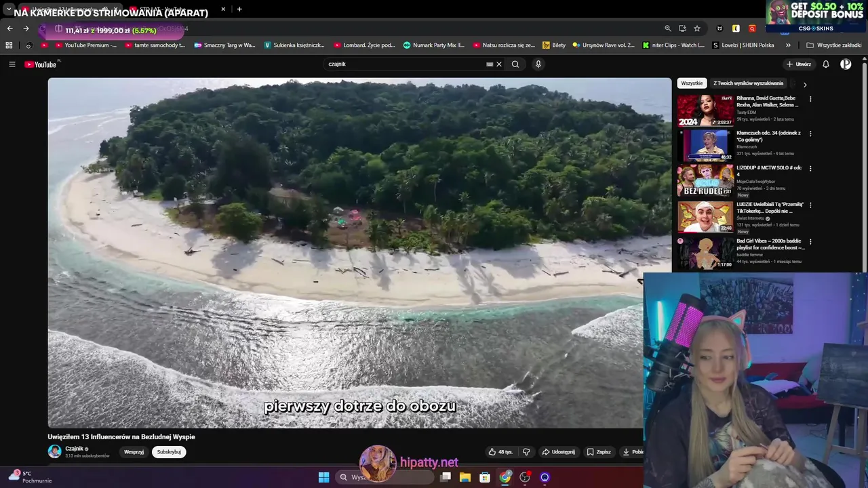Screen dimensions: 868x488
Task: Open the Sukienka księżniczk... bookmark
Action: [x=294, y=45]
